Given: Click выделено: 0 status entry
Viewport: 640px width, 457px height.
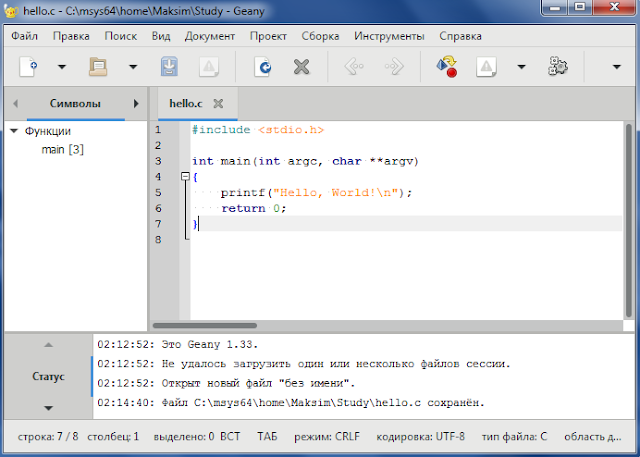Looking at the screenshot, I should [184, 437].
